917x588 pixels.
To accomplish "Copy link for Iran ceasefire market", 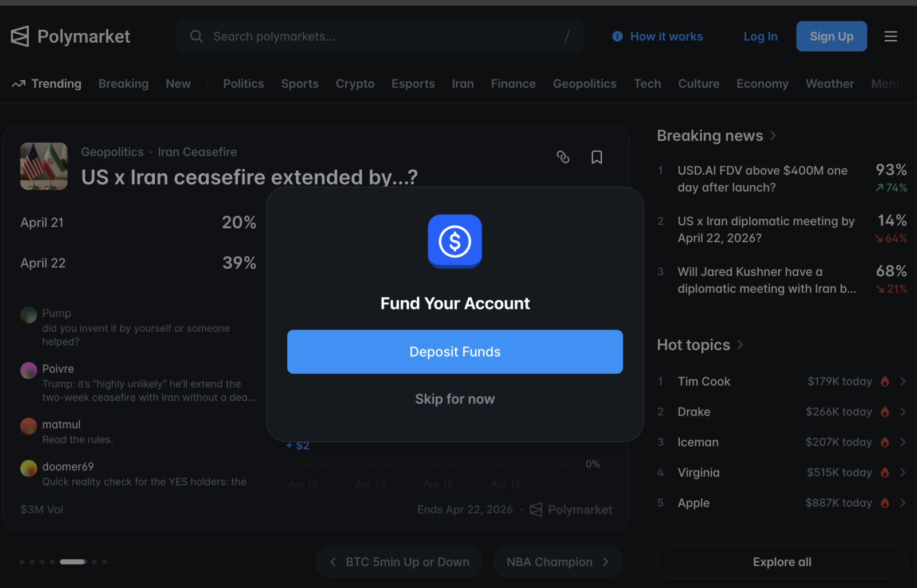I will point(563,157).
